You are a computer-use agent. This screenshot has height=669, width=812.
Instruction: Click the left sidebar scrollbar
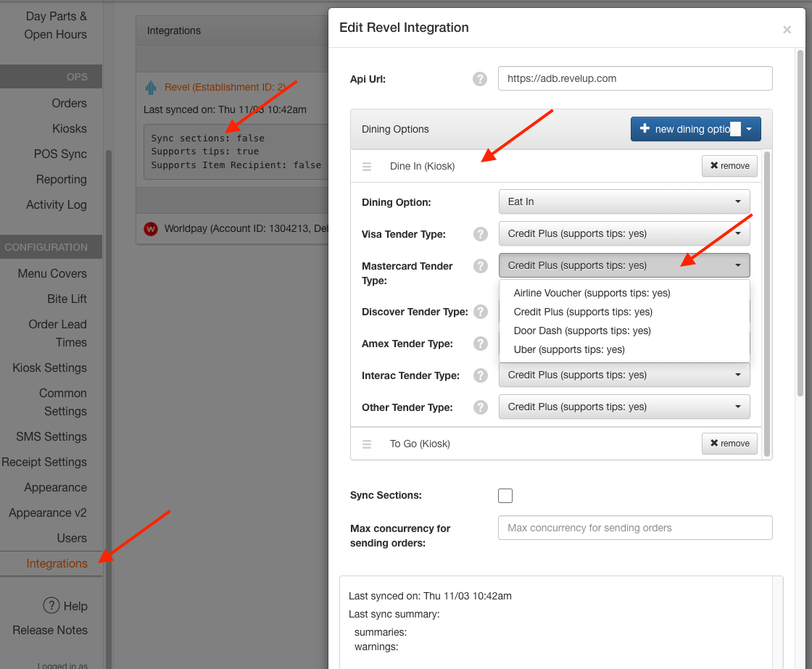coord(109,409)
